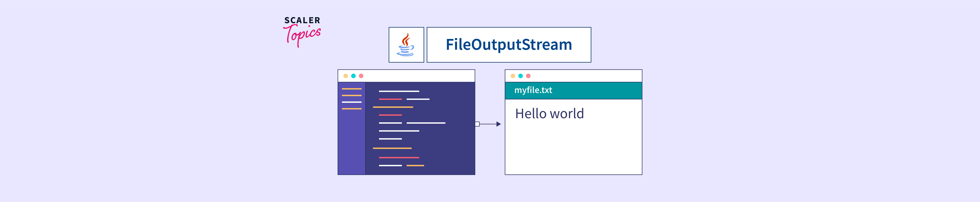Click teal dot in code editor window
The image size is (980, 202).
(x=353, y=76)
